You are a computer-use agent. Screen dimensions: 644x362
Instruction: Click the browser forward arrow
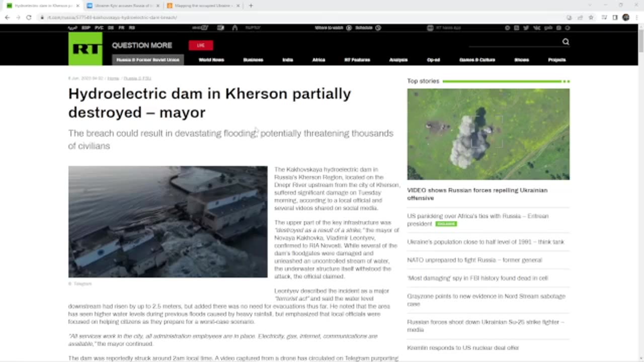[x=18, y=17]
